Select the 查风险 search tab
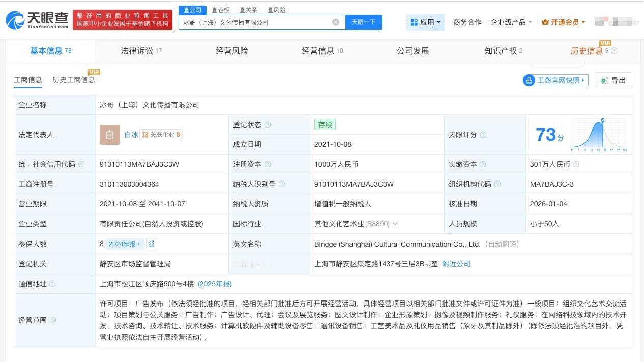 pos(276,10)
